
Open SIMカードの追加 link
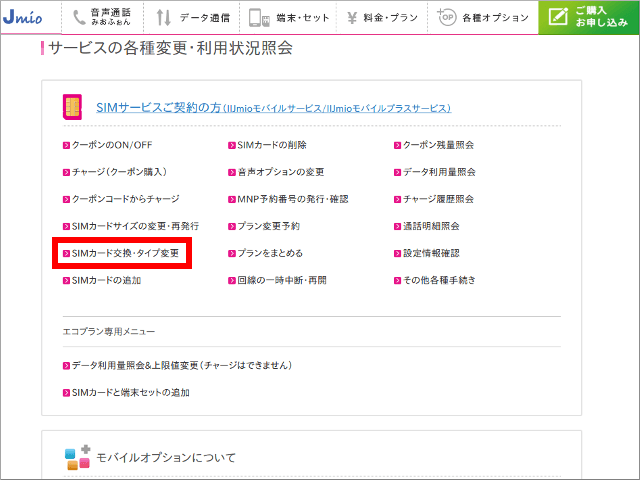pos(106,280)
